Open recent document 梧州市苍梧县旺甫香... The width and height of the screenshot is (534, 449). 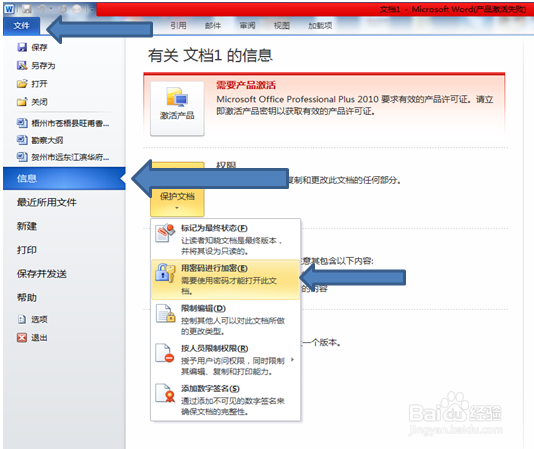point(70,123)
